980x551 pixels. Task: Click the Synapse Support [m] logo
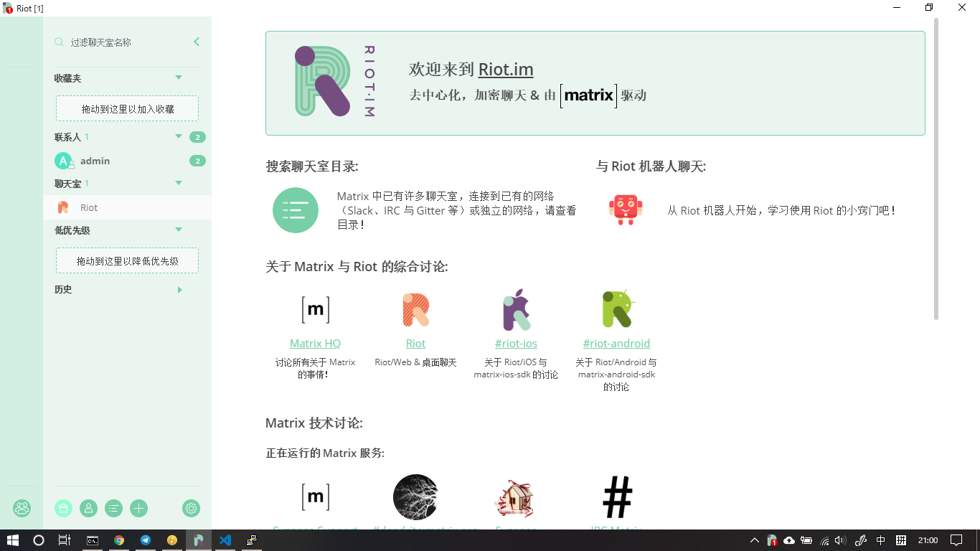(315, 496)
